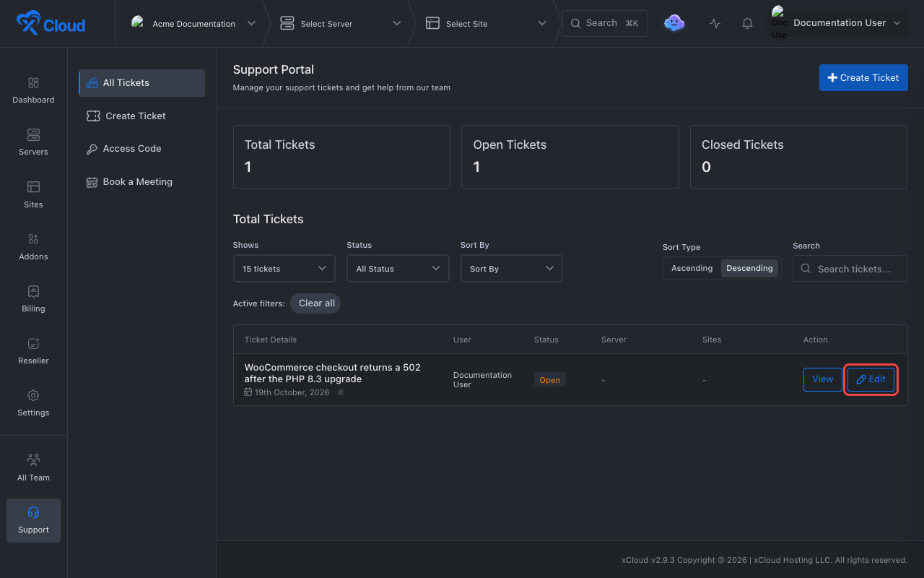The width and height of the screenshot is (924, 578).
Task: Go to Servers in the sidebar
Action: 33,142
